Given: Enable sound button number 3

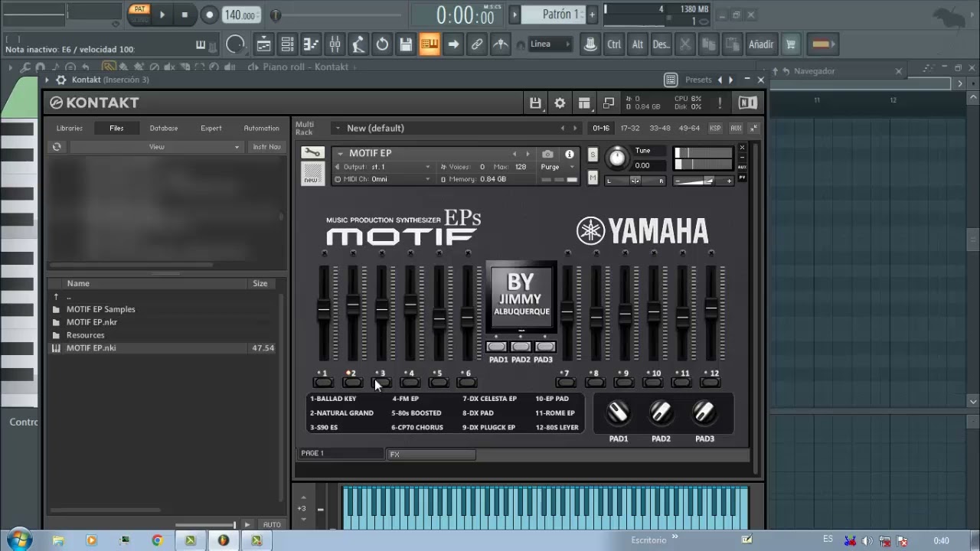Looking at the screenshot, I should (x=381, y=382).
